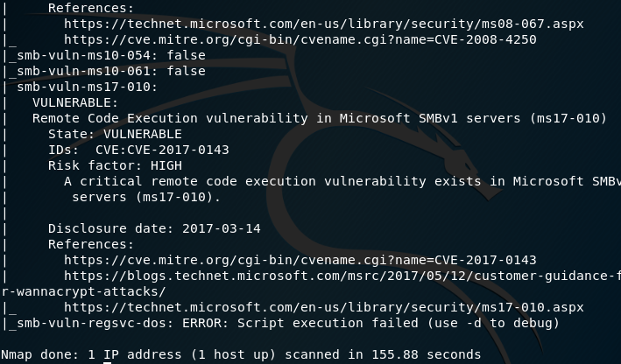Click the first References: label at top
621x364 pixels.
tap(91, 8)
